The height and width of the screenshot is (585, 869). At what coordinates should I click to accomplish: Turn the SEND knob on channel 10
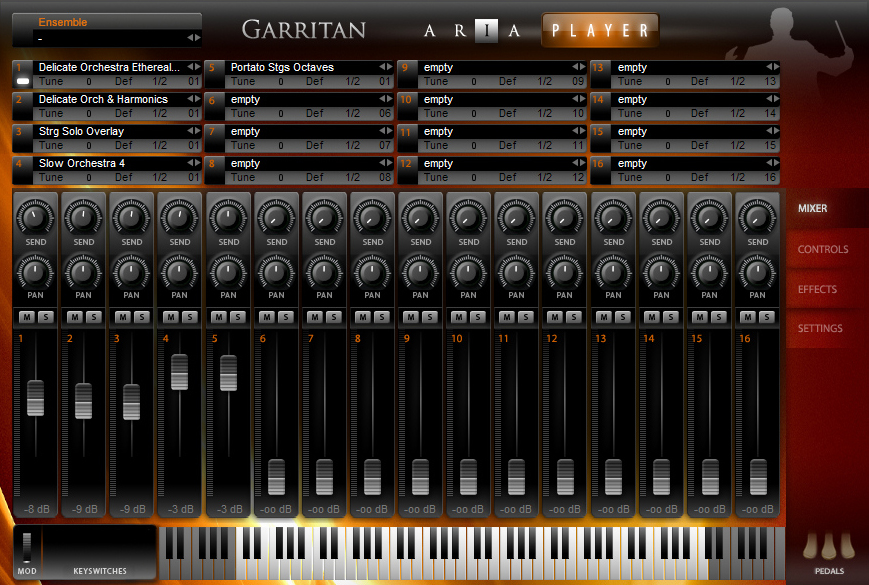tap(468, 217)
